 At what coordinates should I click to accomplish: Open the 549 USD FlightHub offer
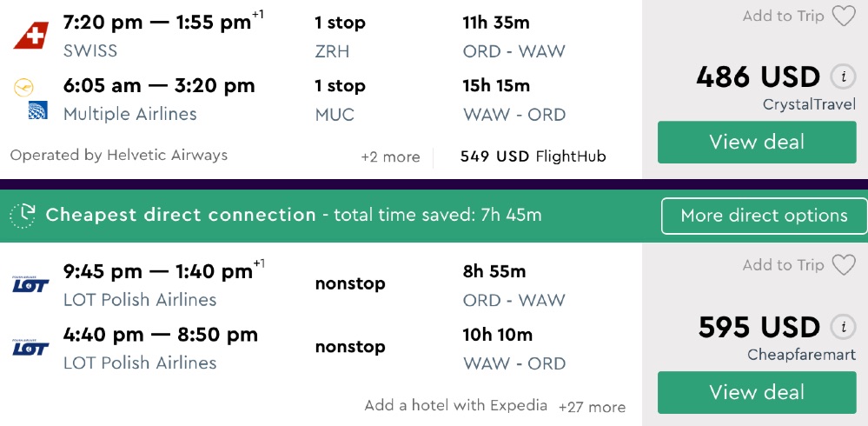[x=533, y=157]
